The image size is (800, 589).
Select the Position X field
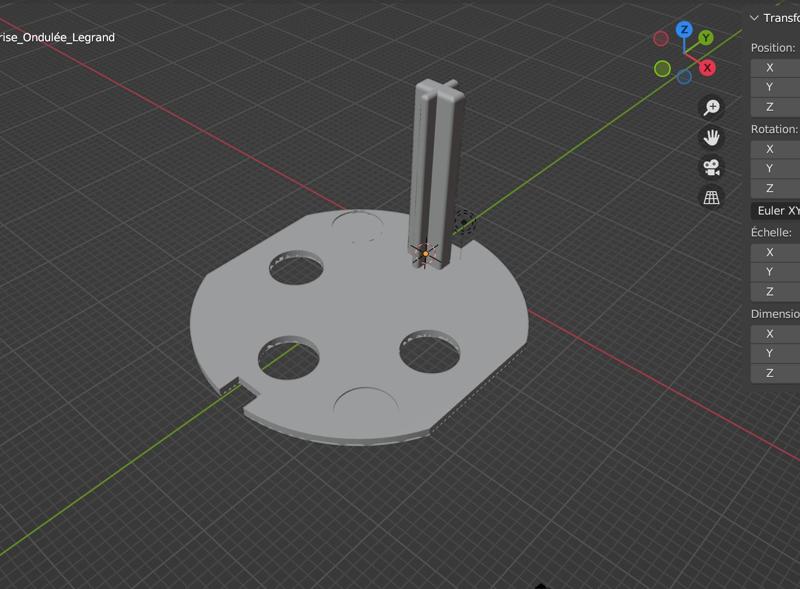point(776,67)
